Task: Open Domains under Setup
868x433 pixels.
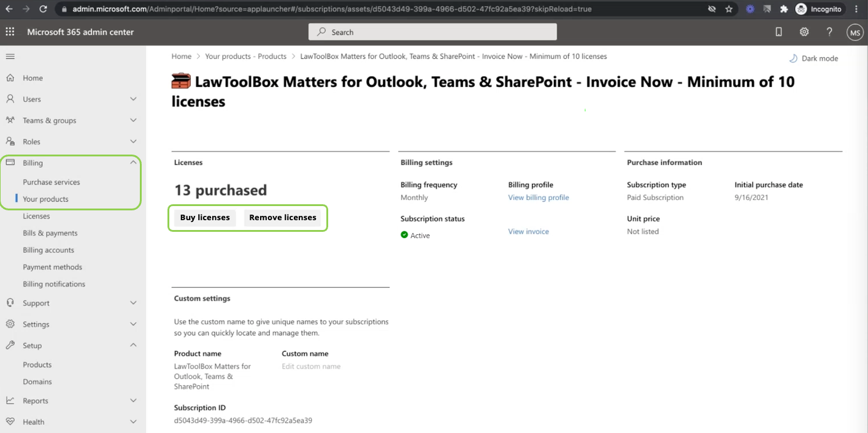Action: pos(37,381)
